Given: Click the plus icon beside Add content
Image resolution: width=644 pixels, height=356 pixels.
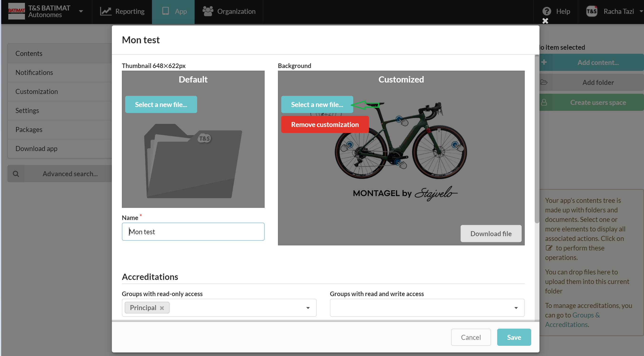Looking at the screenshot, I should tap(544, 62).
